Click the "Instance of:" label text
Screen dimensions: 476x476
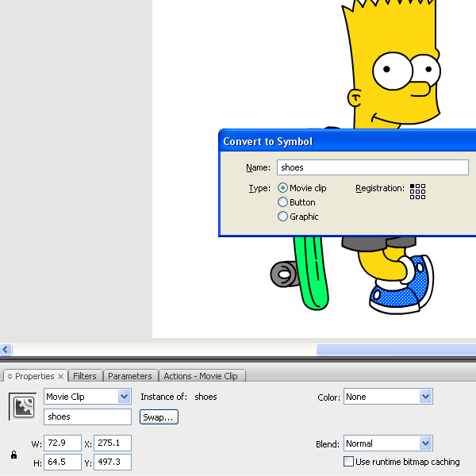(x=164, y=397)
